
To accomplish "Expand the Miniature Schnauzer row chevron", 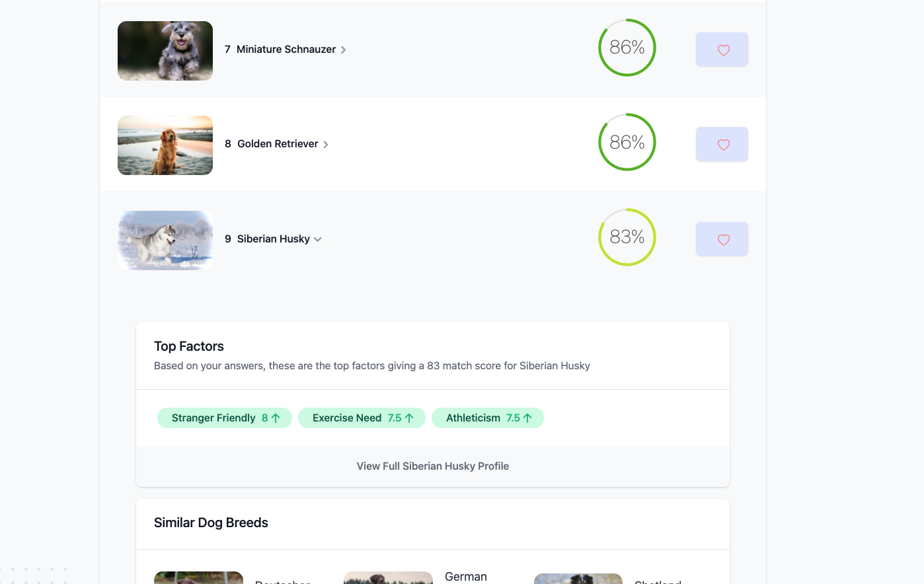I will pyautogui.click(x=343, y=50).
